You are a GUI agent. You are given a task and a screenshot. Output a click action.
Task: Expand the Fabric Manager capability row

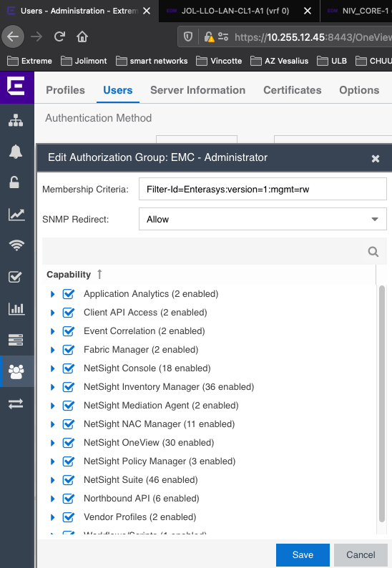[52, 350]
